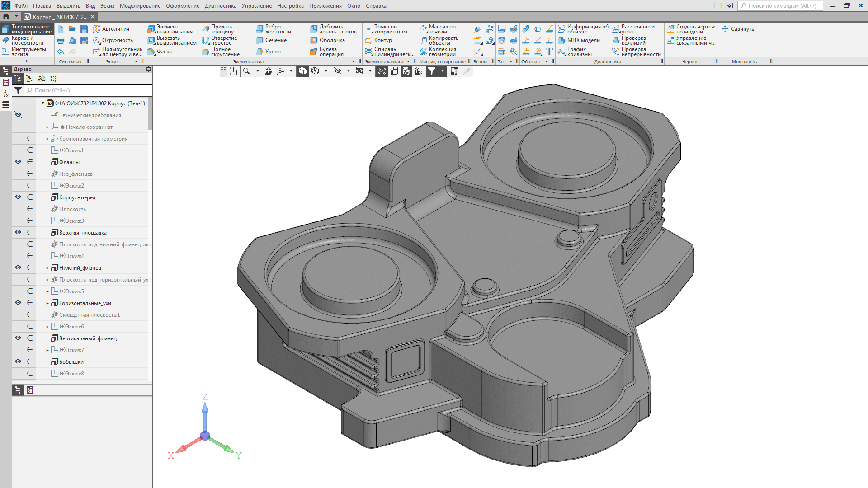Open tree panel settings gear

coord(148,69)
